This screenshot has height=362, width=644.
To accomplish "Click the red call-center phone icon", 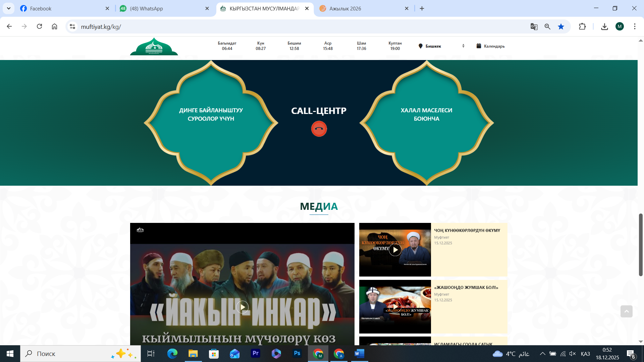I will [x=319, y=129].
